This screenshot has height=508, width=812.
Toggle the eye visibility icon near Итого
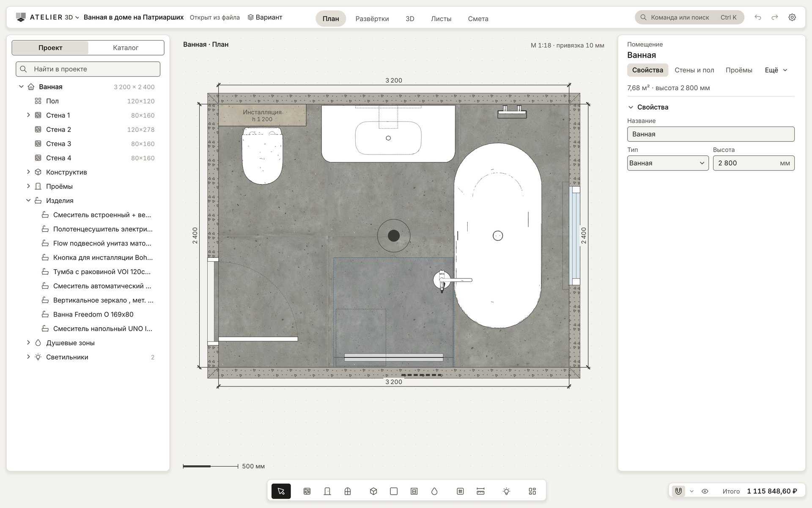[x=705, y=491]
